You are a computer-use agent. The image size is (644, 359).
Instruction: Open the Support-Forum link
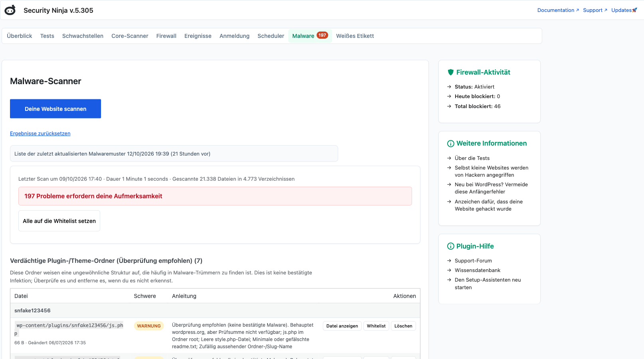pos(473,261)
